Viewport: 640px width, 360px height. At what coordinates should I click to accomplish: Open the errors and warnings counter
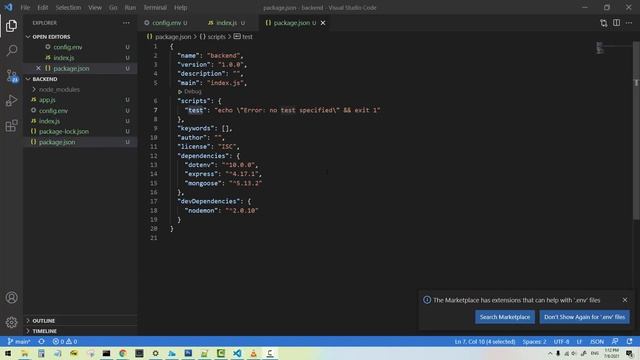(x=65, y=341)
